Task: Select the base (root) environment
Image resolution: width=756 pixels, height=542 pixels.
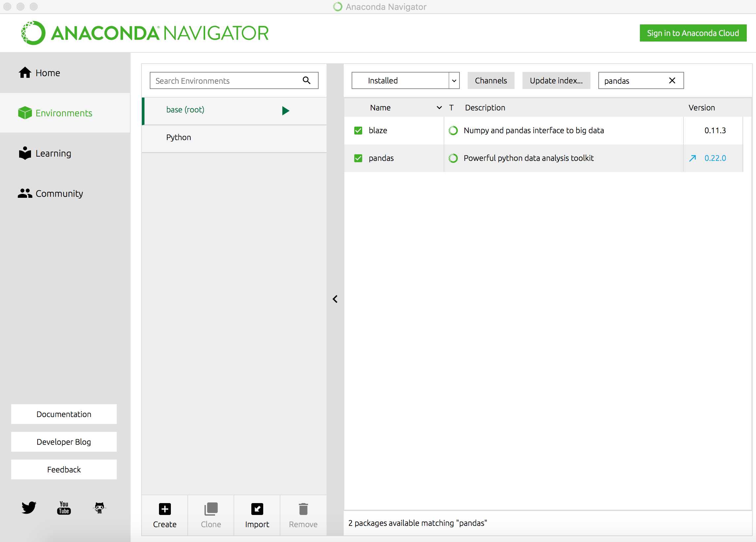Action: pos(234,110)
